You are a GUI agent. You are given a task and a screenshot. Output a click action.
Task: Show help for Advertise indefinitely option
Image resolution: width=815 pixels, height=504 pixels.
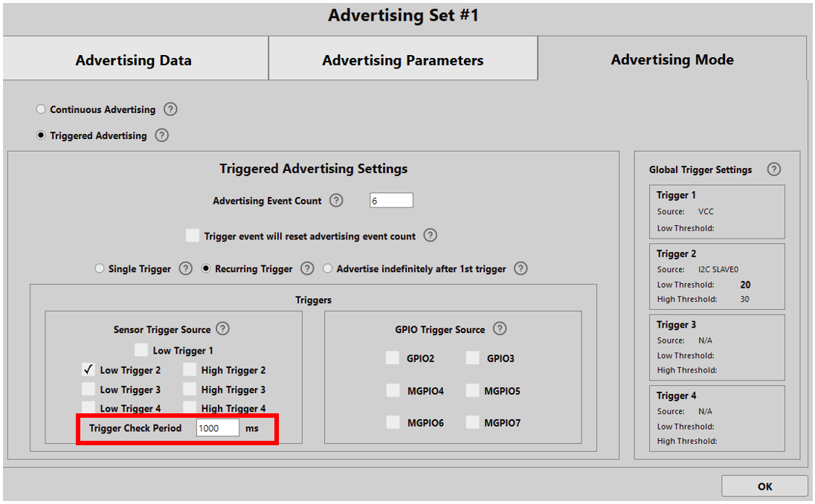521,268
